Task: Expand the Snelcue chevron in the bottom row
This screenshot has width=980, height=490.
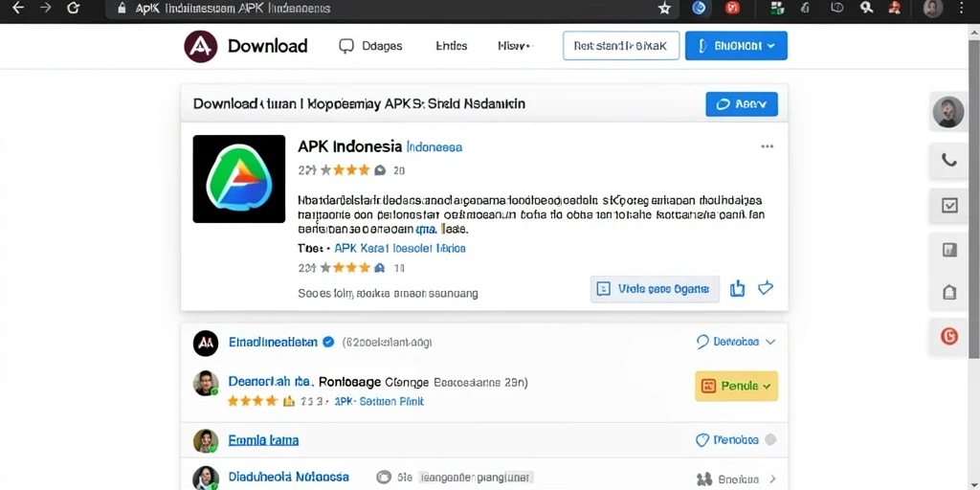Action: 773,479
